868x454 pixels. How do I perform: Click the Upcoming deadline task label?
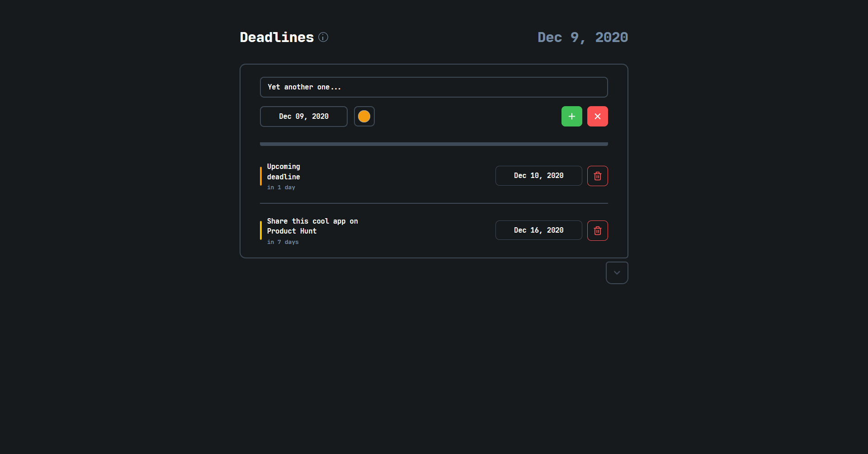click(x=283, y=172)
